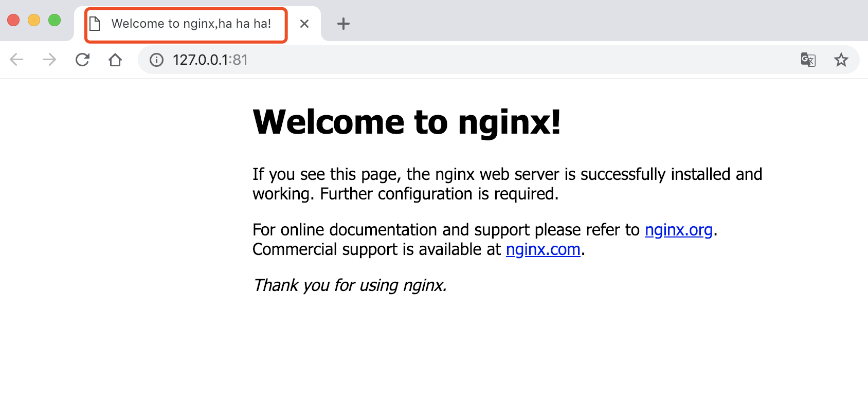Click the browser forward arrow
Viewport: 868px width, 402px height.
tap(49, 60)
